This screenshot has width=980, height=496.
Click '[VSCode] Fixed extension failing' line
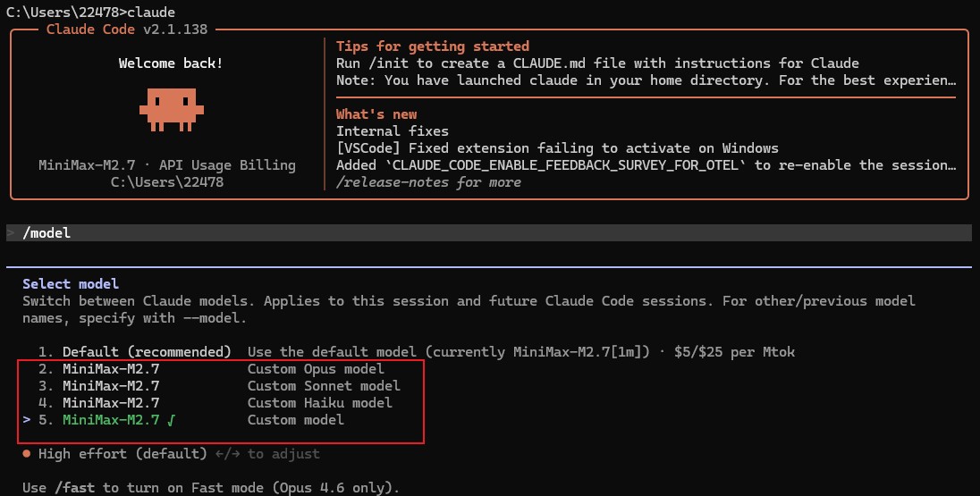pos(557,148)
